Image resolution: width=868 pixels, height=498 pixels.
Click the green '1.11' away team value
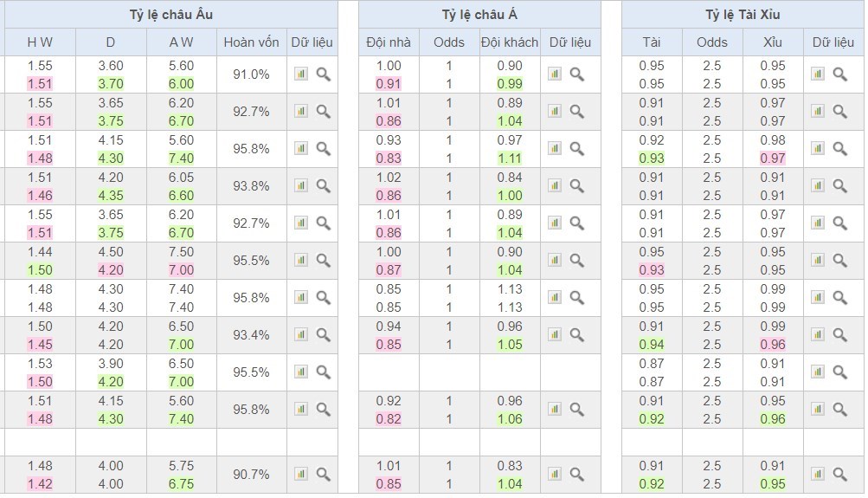click(509, 158)
